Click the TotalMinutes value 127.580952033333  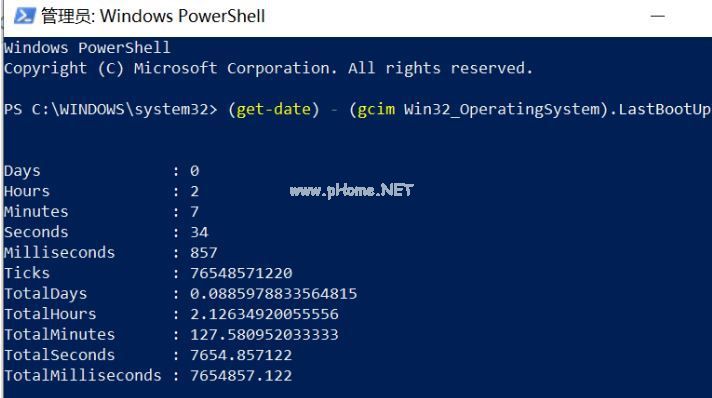[264, 334]
